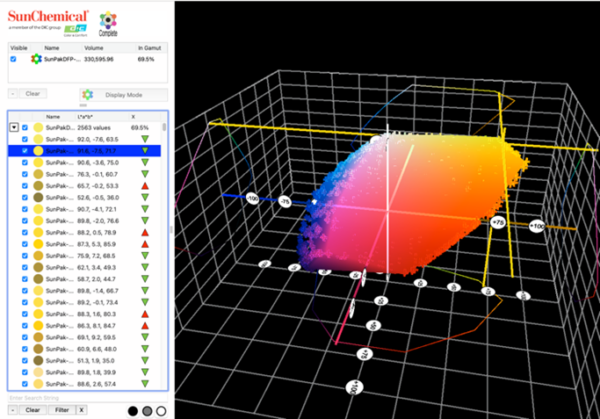Viewport: 600px width, 419px height.
Task: Click the X button next to Filter
Action: [82, 410]
